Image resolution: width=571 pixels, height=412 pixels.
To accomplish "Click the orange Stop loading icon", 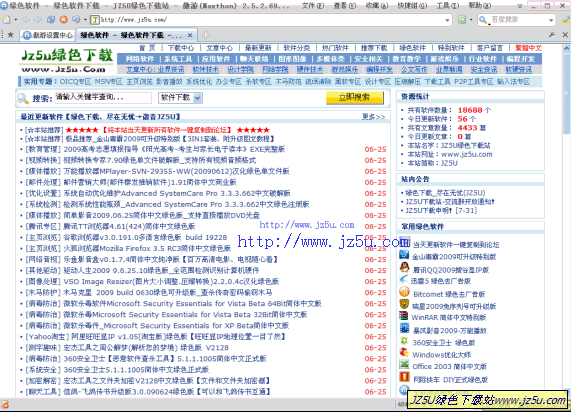I will coord(63,20).
